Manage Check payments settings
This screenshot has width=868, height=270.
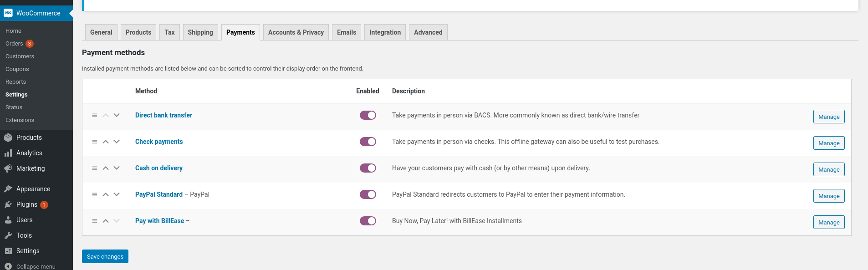[829, 143]
